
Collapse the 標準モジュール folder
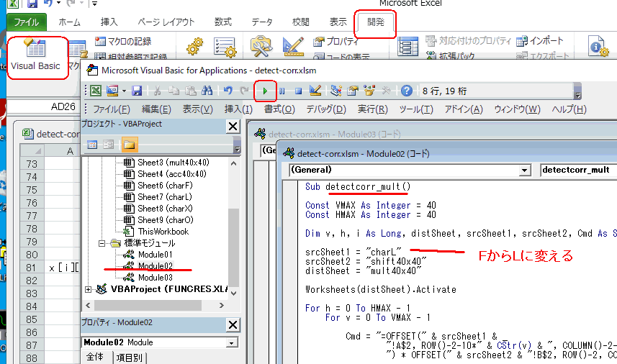pyautogui.click(x=102, y=243)
